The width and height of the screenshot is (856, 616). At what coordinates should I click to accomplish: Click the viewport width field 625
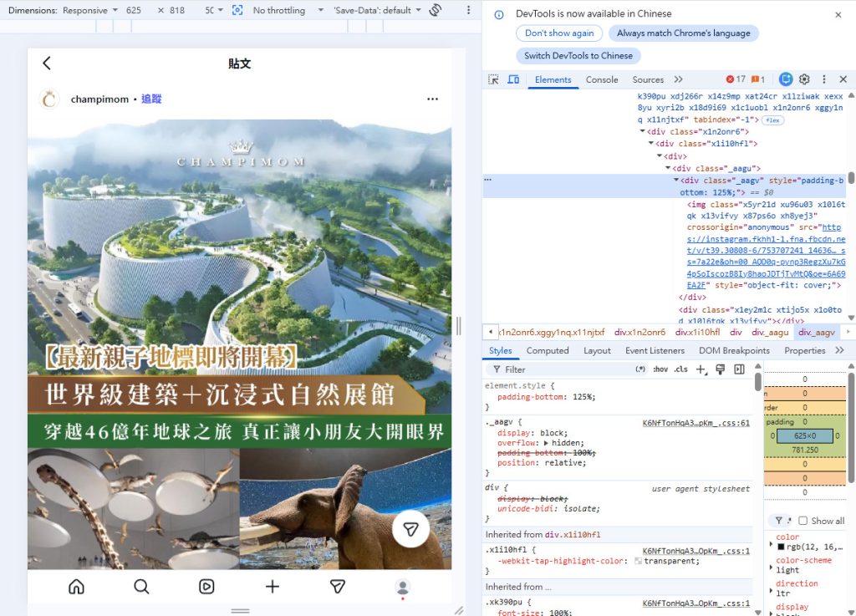(134, 10)
